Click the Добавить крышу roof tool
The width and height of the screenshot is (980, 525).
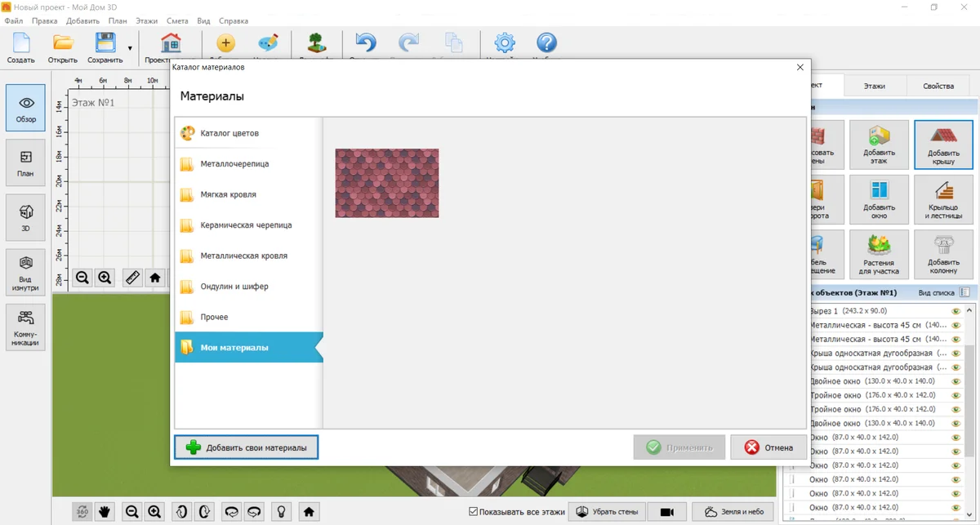pyautogui.click(x=943, y=145)
